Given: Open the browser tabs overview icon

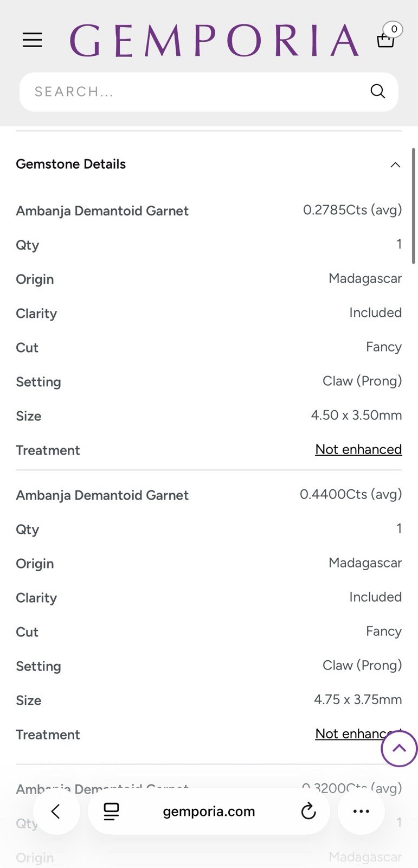Looking at the screenshot, I should tap(111, 812).
